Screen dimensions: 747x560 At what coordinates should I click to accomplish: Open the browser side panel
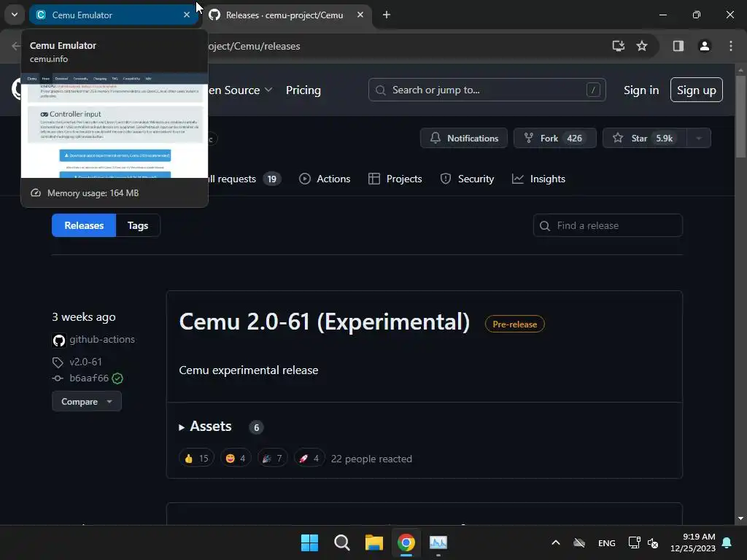(x=678, y=46)
